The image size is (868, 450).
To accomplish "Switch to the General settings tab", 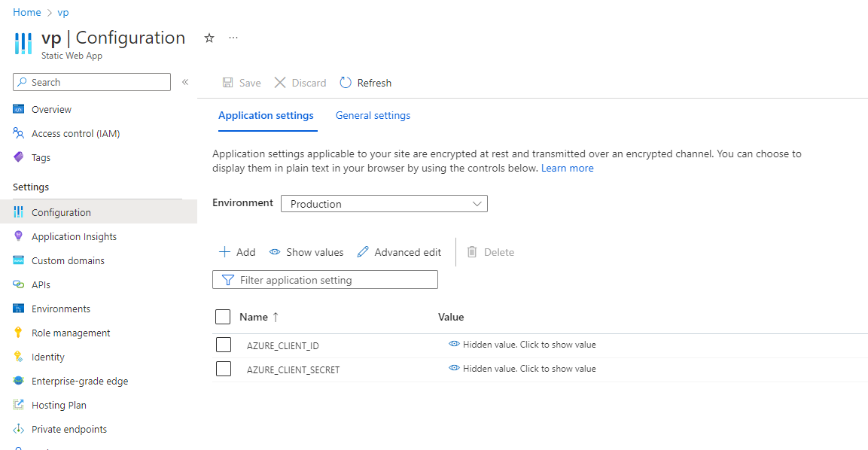I will (373, 115).
